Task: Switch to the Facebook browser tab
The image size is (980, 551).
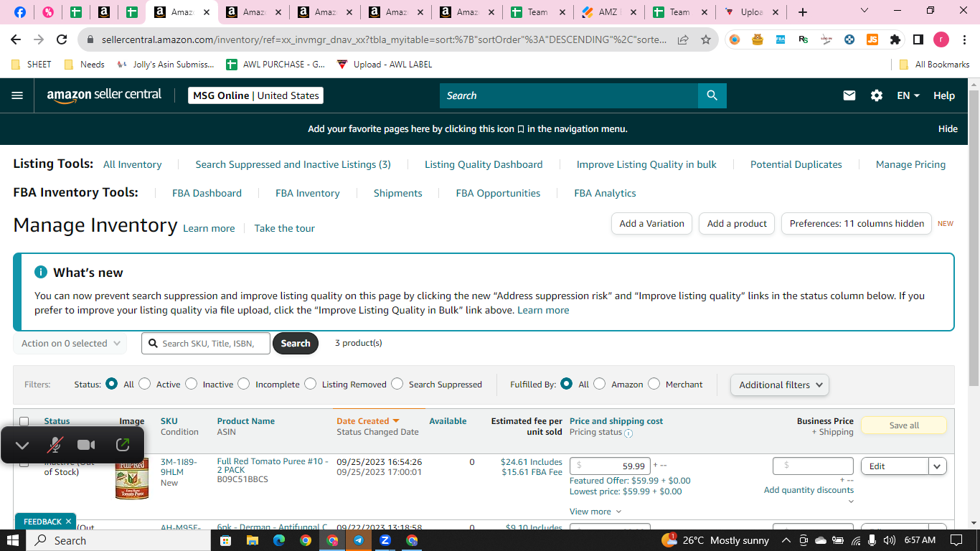Action: [x=20, y=12]
